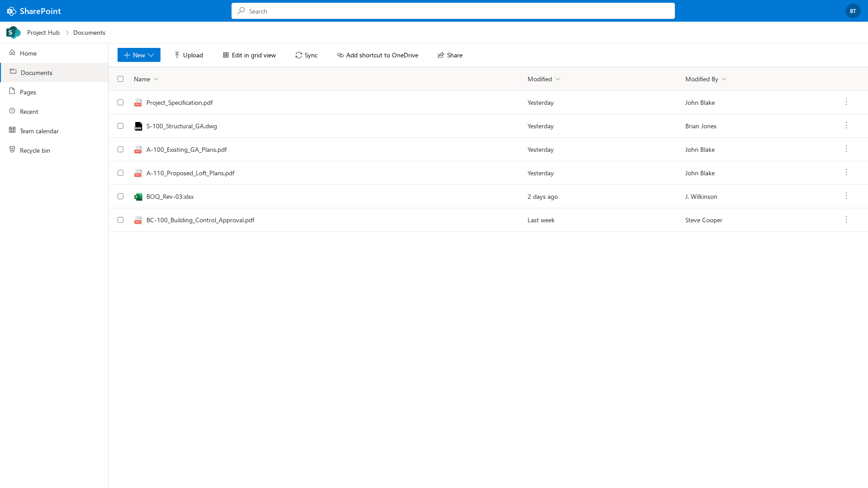
Task: Open Team calendar in the left navigation
Action: click(54, 131)
